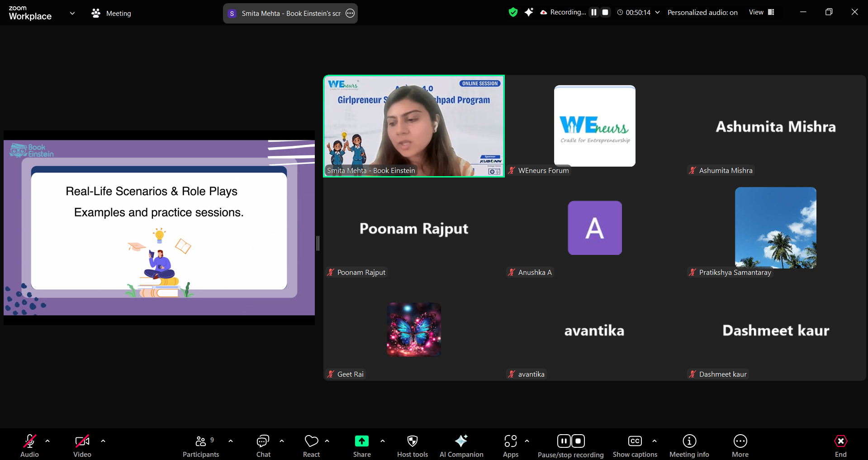Screen dimensions: 868x460
Task: Click Geet Rai's butterfly avatar
Action: [414, 330]
